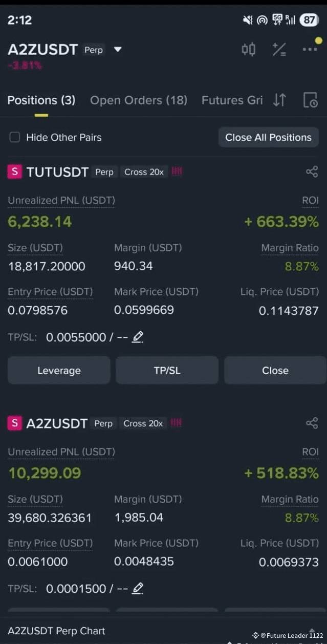Image resolution: width=327 pixels, height=644 pixels.
Task: Click the sort arrows icon
Action: click(x=279, y=100)
